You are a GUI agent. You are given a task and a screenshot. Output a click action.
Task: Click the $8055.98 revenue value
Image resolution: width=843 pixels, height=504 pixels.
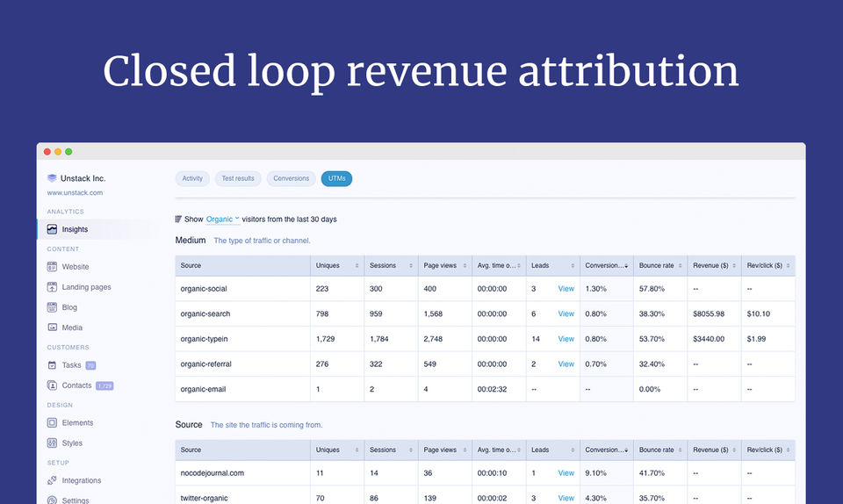pos(709,313)
